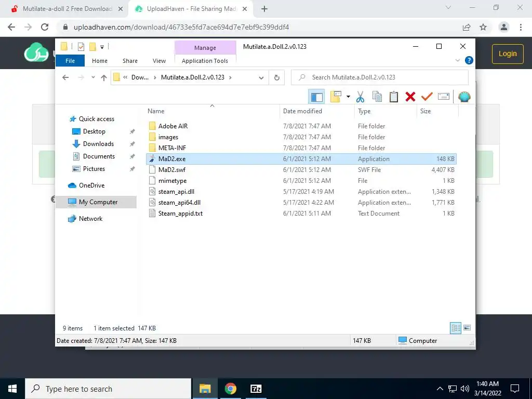This screenshot has width=532, height=399.
Task: Click the Share page icon in Chrome
Action: point(467,27)
